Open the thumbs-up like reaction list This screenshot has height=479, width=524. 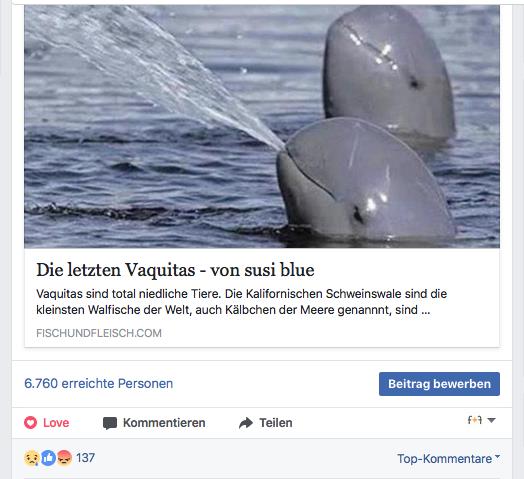tap(48, 458)
